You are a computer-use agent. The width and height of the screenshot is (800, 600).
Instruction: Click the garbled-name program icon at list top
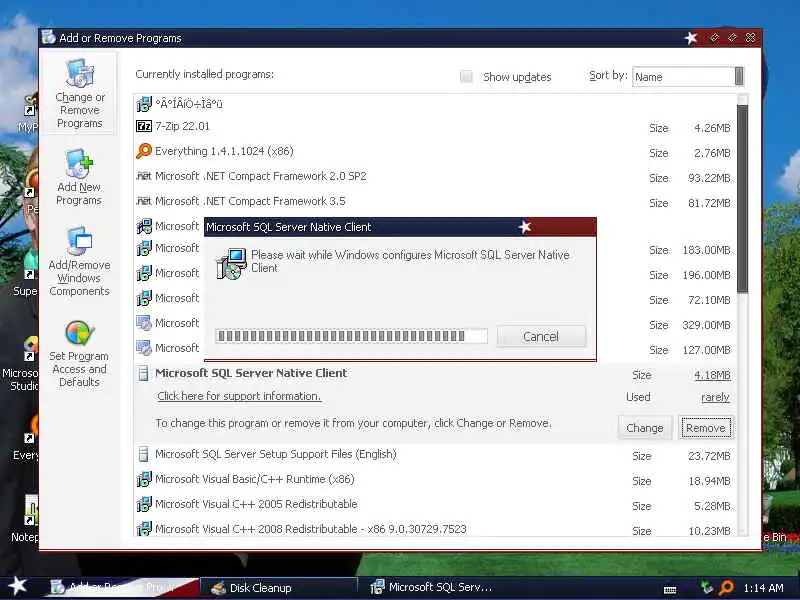coord(144,104)
